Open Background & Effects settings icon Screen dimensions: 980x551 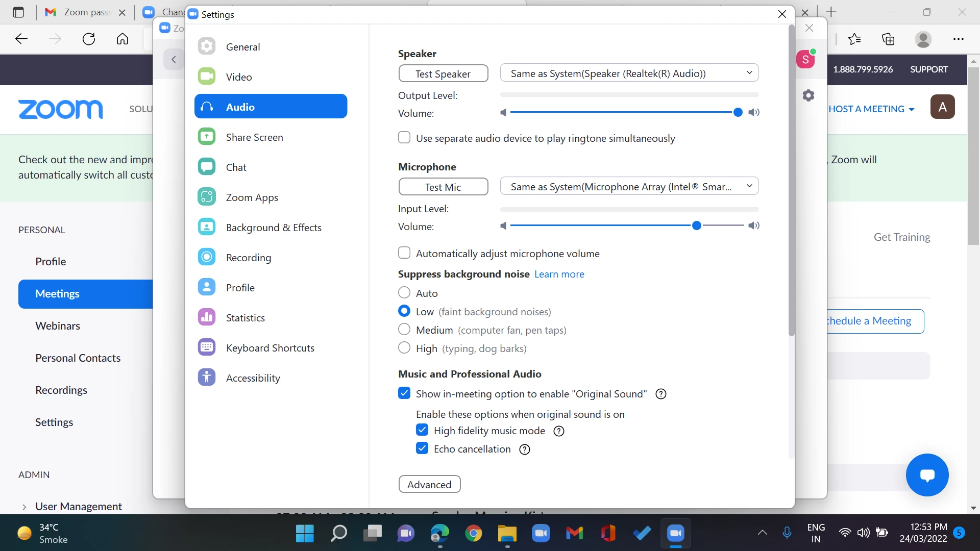click(207, 227)
